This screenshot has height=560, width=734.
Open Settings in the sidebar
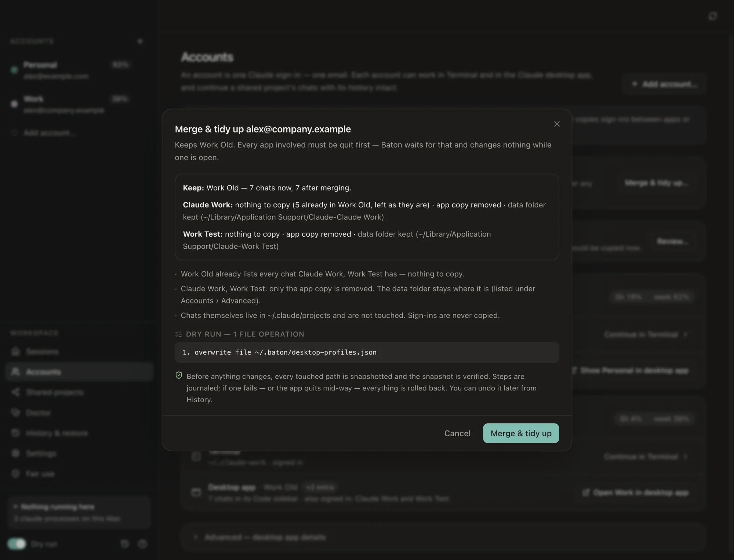pos(79,454)
